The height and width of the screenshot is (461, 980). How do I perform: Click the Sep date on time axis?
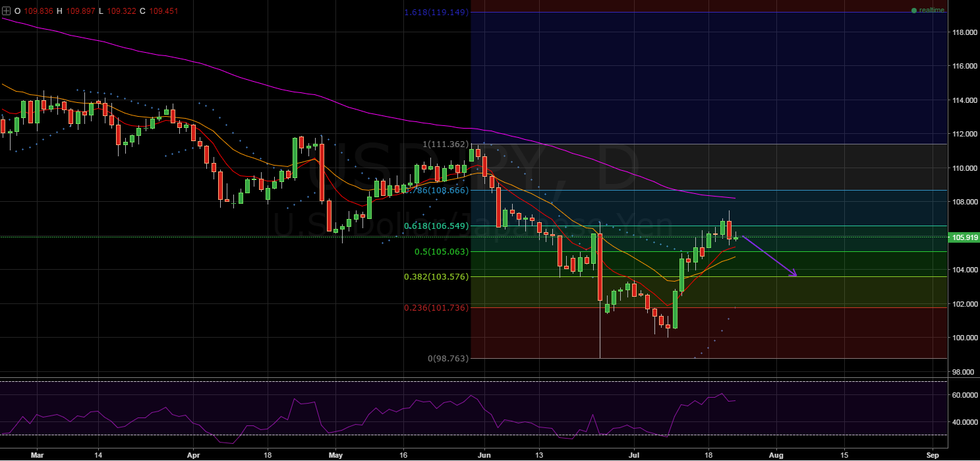click(x=932, y=455)
